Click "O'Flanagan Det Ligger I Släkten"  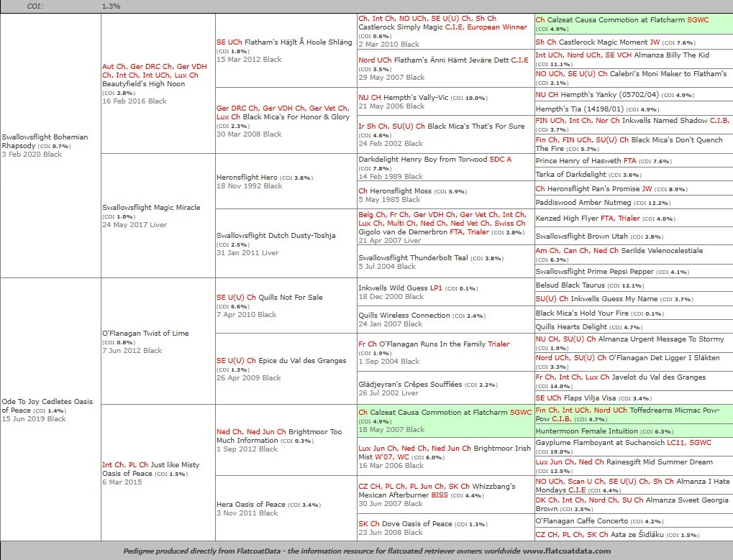[x=664, y=358]
